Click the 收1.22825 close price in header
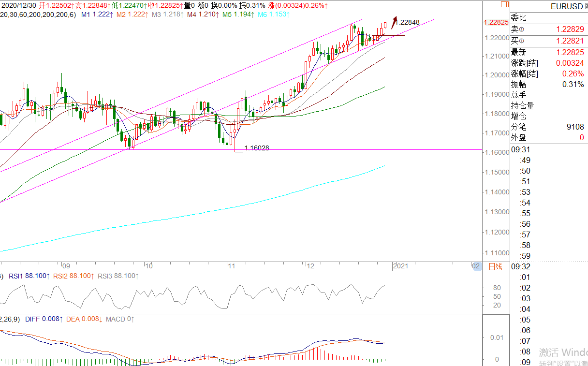The height and width of the screenshot is (366, 588). 165,5
